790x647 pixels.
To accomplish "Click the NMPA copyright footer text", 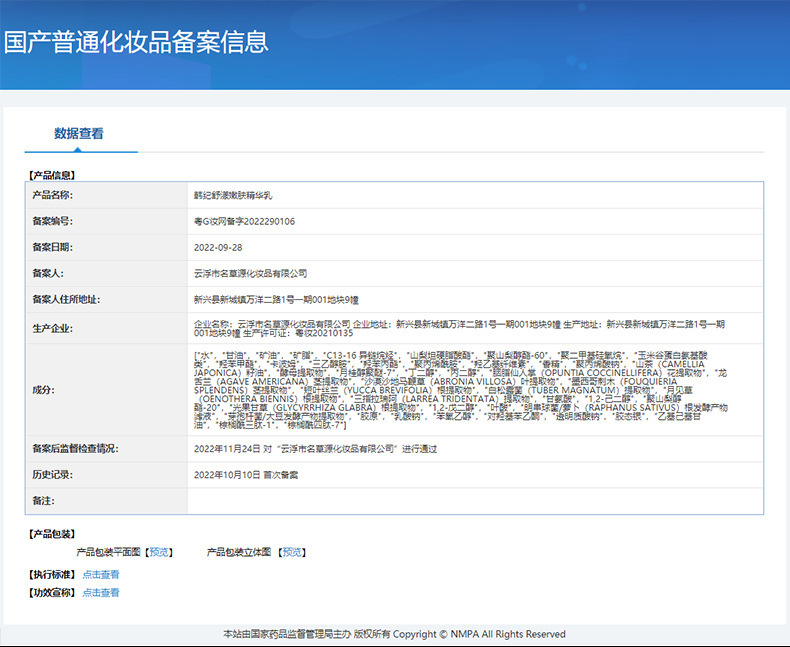I will click(394, 634).
